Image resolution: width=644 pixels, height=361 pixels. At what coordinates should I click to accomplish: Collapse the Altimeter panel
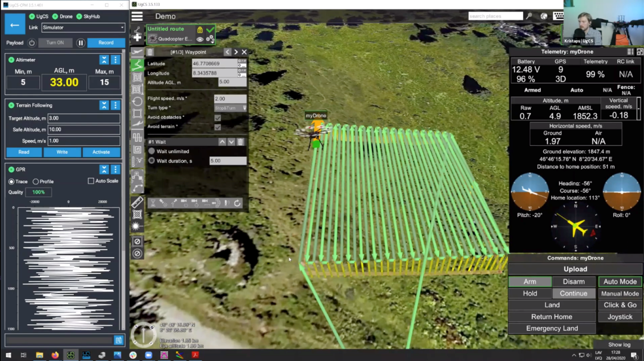pos(104,60)
